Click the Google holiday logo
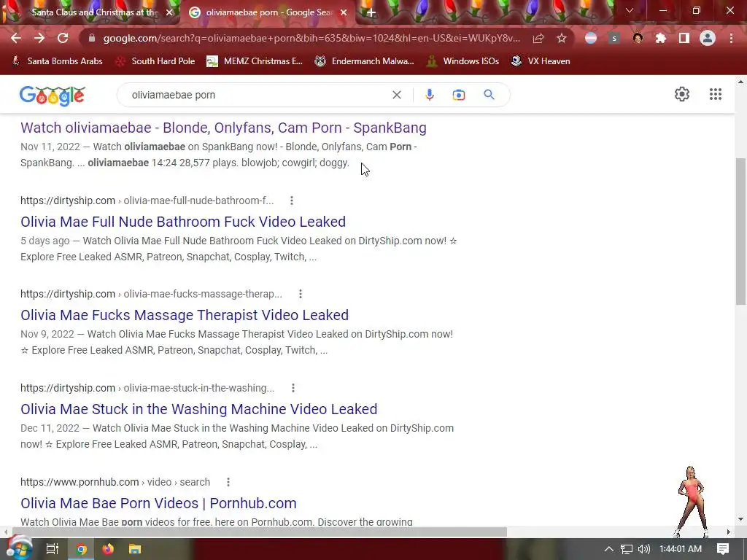This screenshot has width=747, height=560. pyautogui.click(x=53, y=96)
